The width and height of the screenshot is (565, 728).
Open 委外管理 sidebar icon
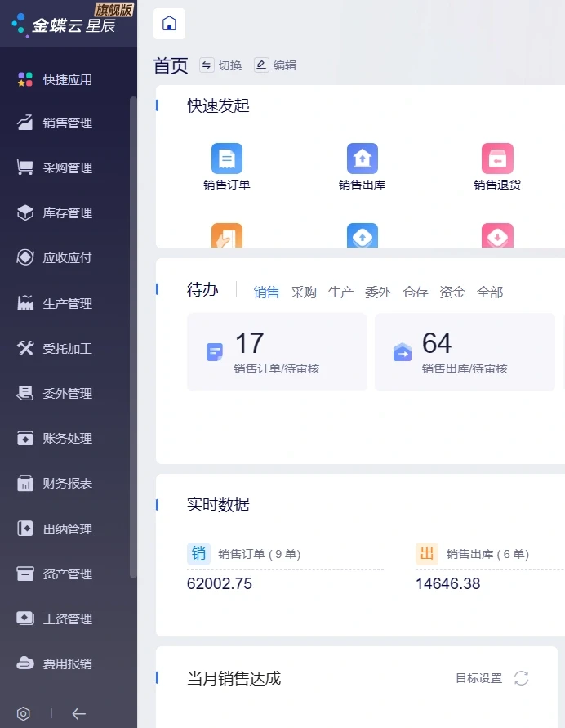click(25, 393)
